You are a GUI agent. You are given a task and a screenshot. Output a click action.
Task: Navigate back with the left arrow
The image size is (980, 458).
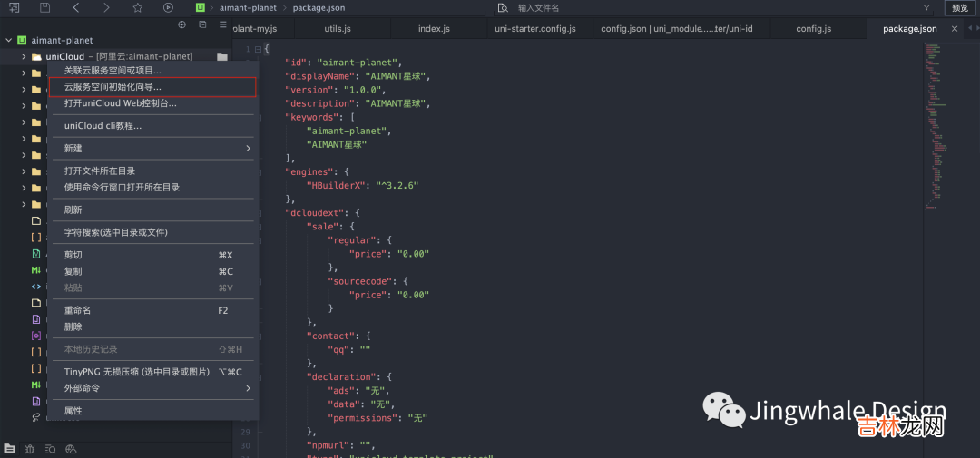pos(75,7)
